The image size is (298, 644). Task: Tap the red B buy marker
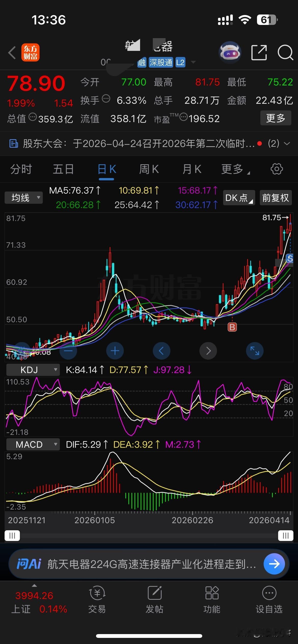232,327
